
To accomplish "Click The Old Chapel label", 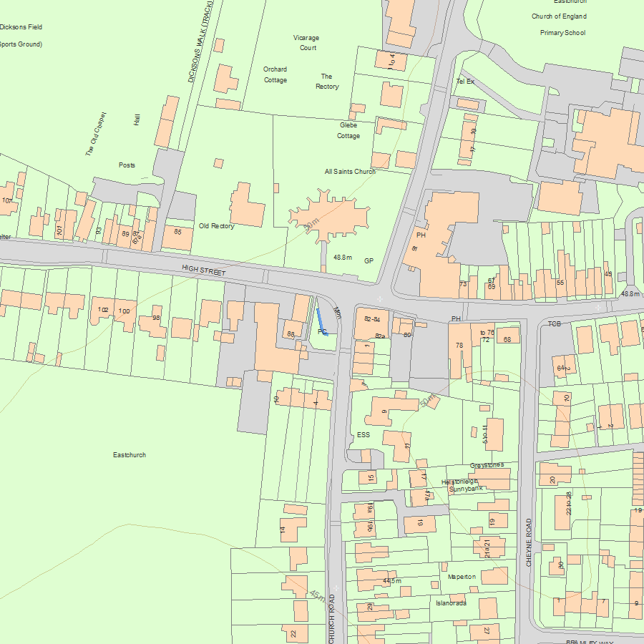I will 96,134.
